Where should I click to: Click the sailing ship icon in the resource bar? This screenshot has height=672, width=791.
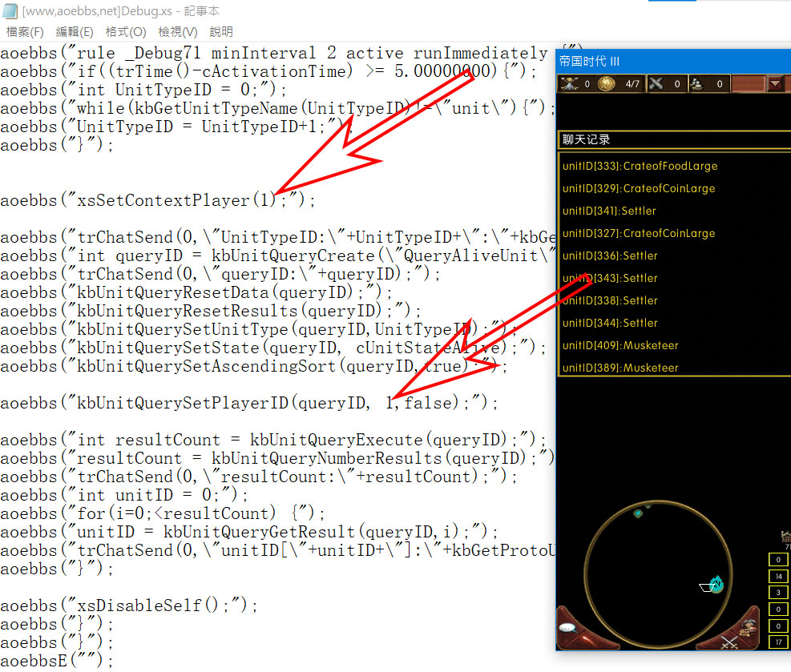coord(697,83)
